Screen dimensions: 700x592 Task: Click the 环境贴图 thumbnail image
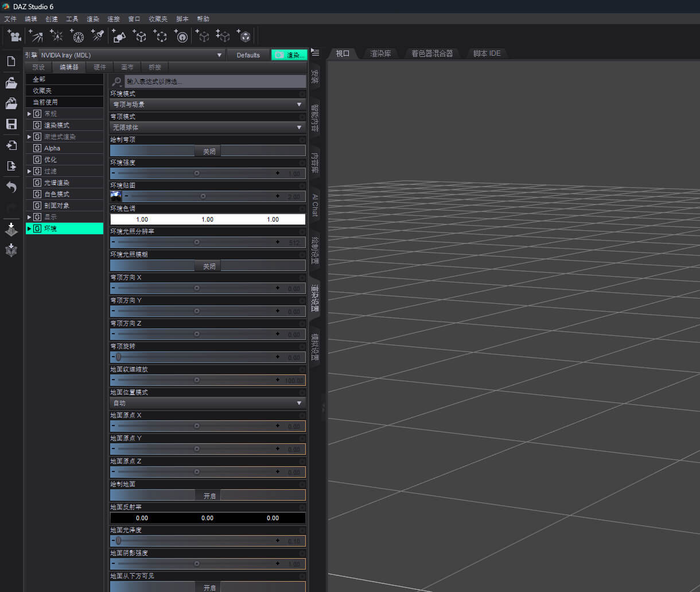115,195
